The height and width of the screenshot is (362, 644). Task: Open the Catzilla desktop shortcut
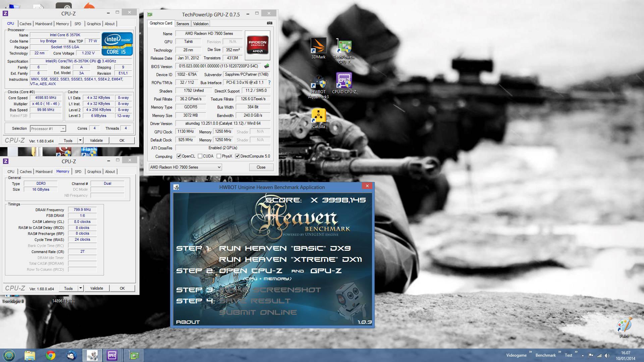coord(318,119)
